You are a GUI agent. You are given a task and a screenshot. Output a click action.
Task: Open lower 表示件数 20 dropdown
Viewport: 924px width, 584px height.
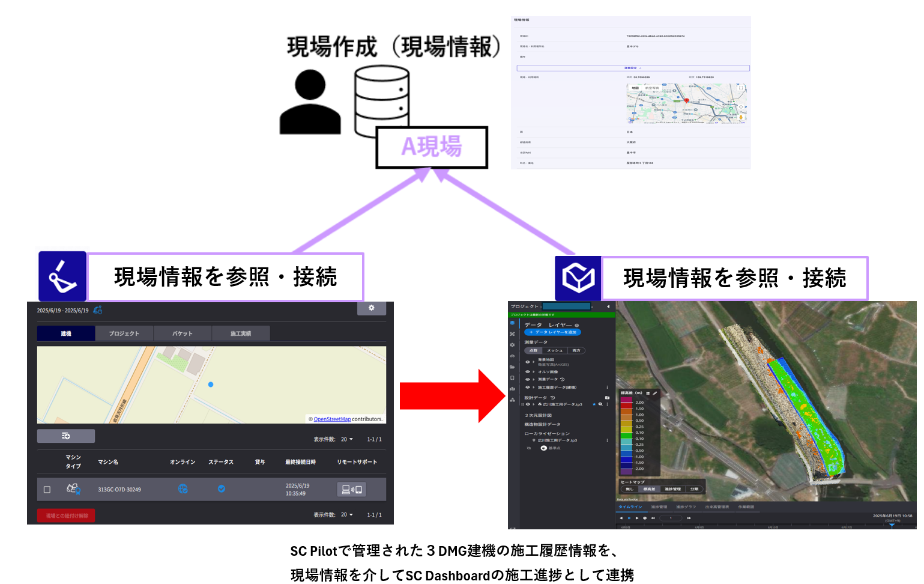coord(347,515)
